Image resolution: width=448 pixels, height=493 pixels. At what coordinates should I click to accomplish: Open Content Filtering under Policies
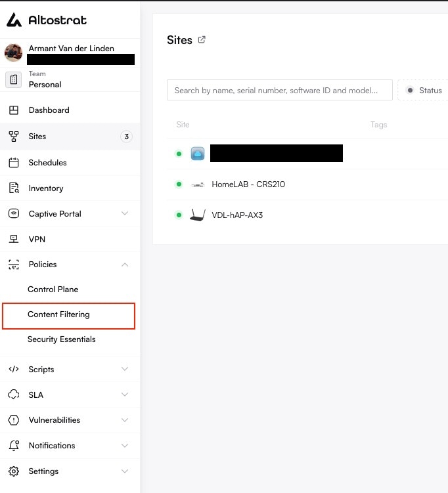[68, 316]
